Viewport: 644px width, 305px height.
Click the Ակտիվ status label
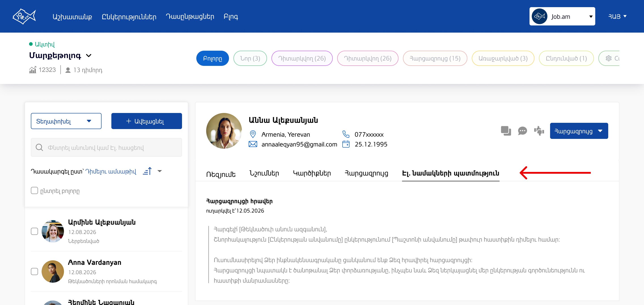click(44, 44)
